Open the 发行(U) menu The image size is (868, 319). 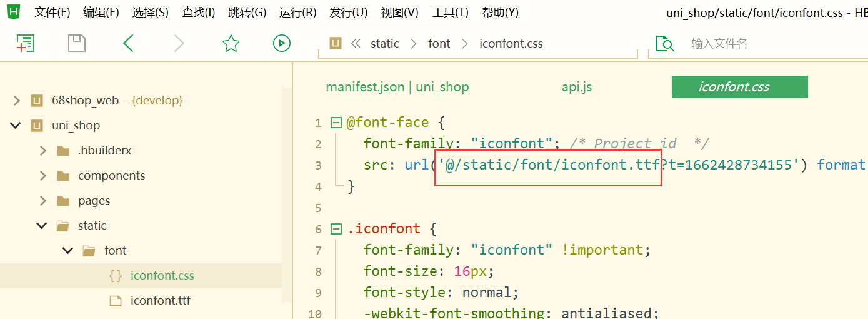click(349, 12)
